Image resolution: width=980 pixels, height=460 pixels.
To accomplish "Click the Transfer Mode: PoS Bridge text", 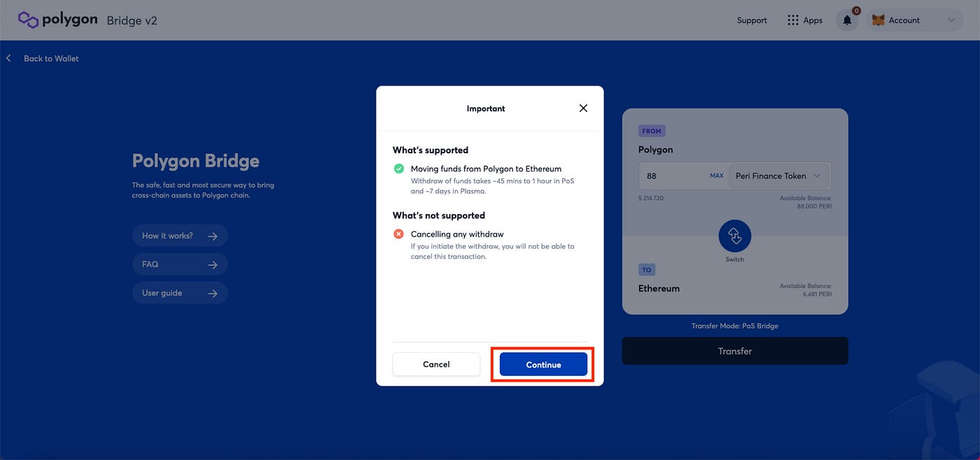I will 735,326.
